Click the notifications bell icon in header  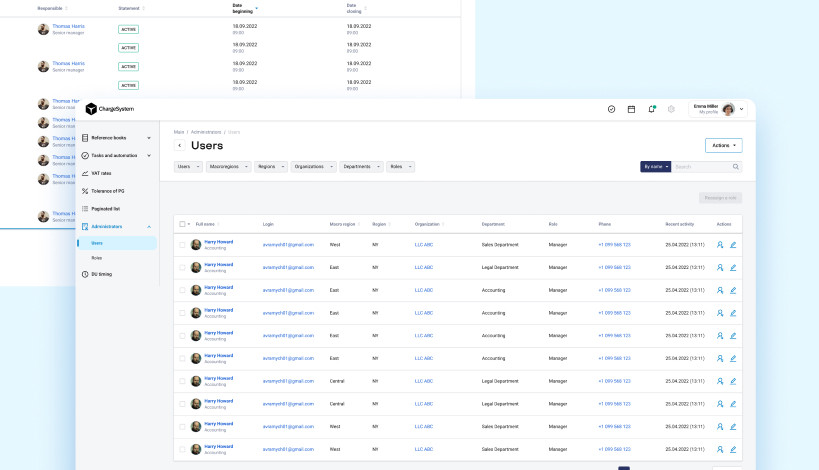tap(652, 109)
